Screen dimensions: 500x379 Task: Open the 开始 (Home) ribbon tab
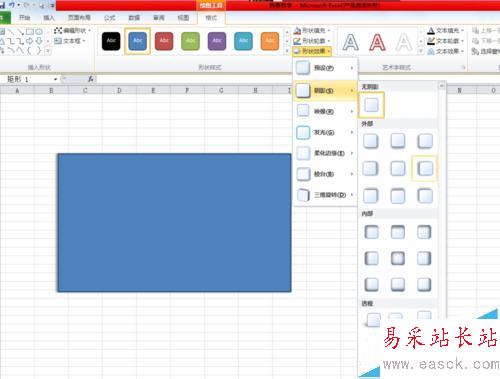pyautogui.click(x=24, y=18)
